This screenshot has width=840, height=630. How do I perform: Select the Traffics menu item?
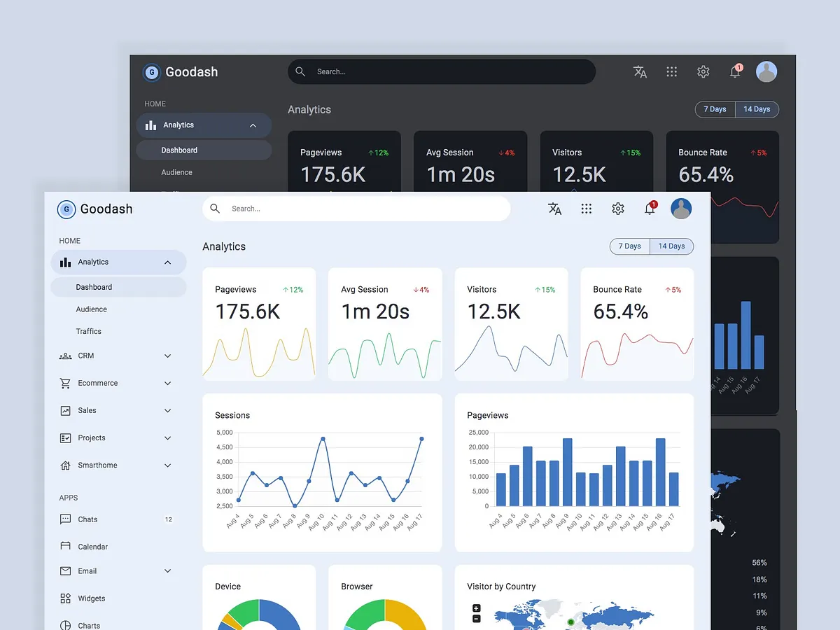pyautogui.click(x=90, y=331)
